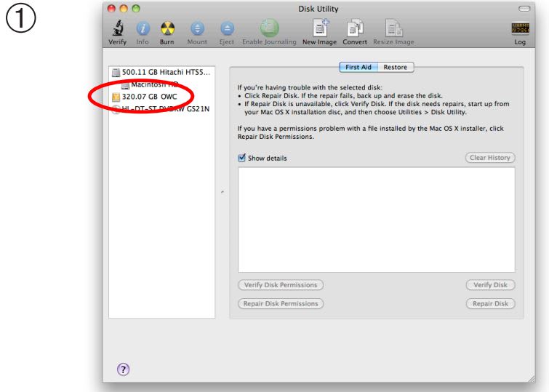Viewport: 549px width, 392px height.
Task: Close the Disk Utility window
Action: coord(111,9)
